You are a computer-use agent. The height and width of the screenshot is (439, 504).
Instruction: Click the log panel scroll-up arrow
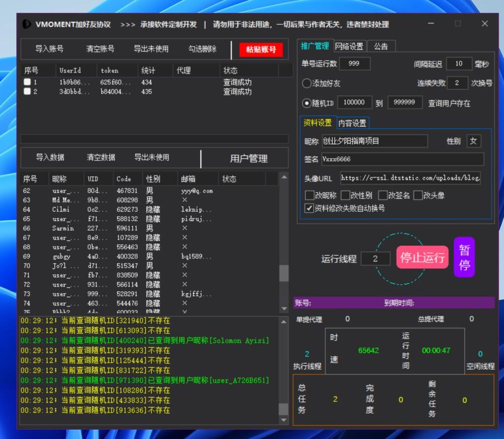point(283,322)
